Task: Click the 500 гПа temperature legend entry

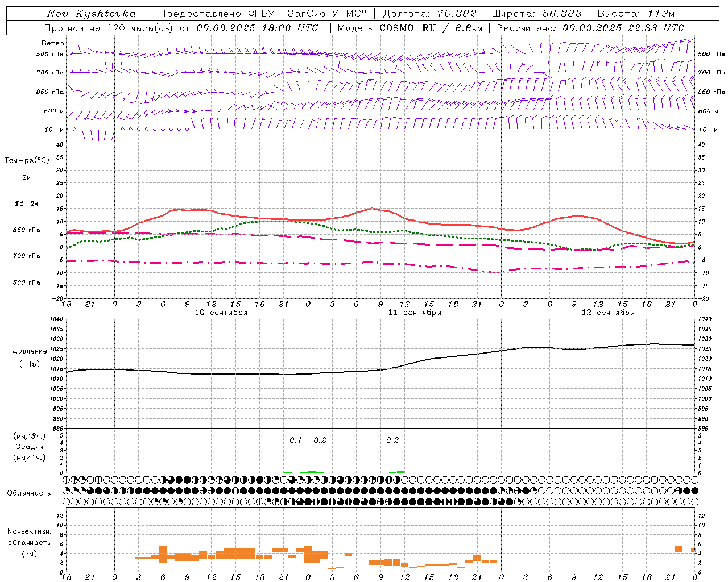Action: click(x=26, y=282)
